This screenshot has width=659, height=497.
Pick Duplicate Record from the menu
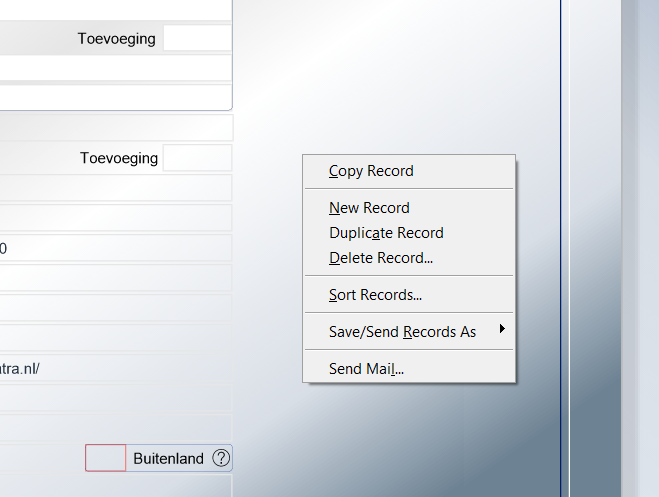(386, 233)
